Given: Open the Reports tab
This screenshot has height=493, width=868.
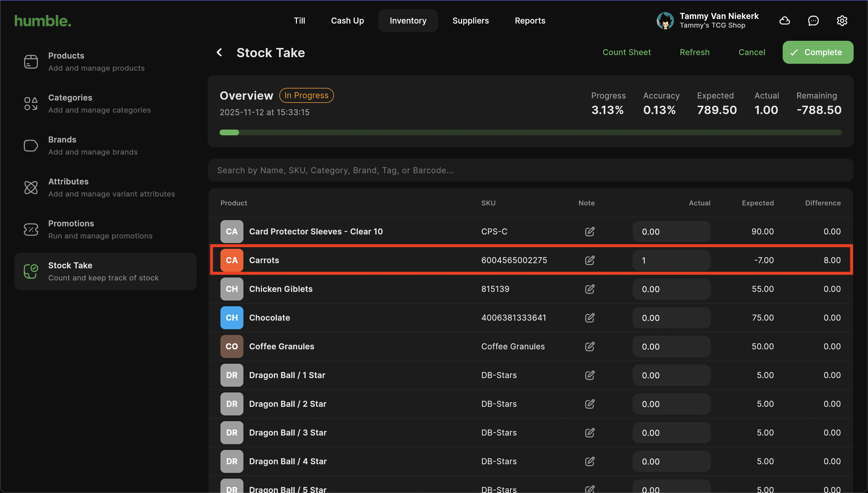Looking at the screenshot, I should coord(530,21).
